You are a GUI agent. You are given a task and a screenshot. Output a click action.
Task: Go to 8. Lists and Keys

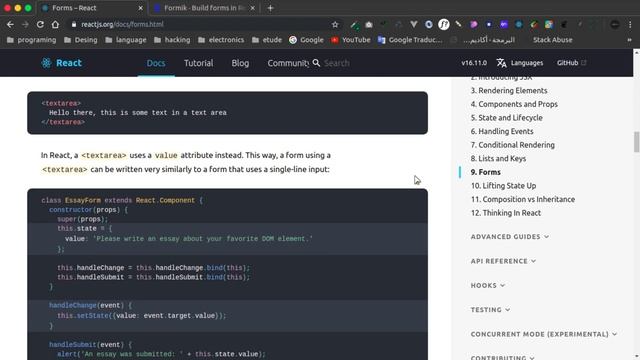click(498, 158)
